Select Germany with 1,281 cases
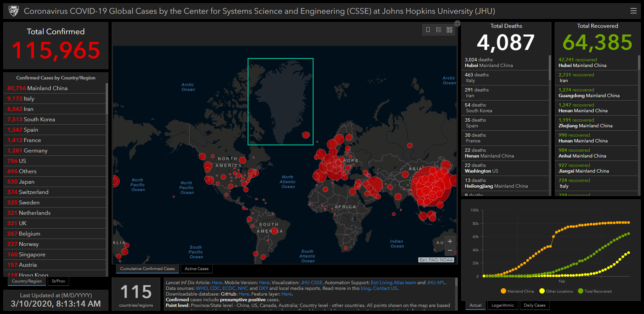 (55, 150)
